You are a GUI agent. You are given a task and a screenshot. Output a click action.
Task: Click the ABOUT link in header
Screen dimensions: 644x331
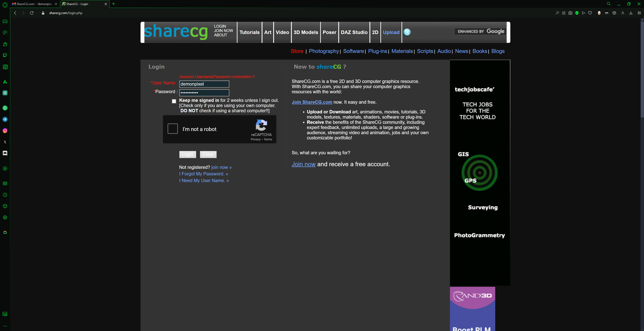220,35
